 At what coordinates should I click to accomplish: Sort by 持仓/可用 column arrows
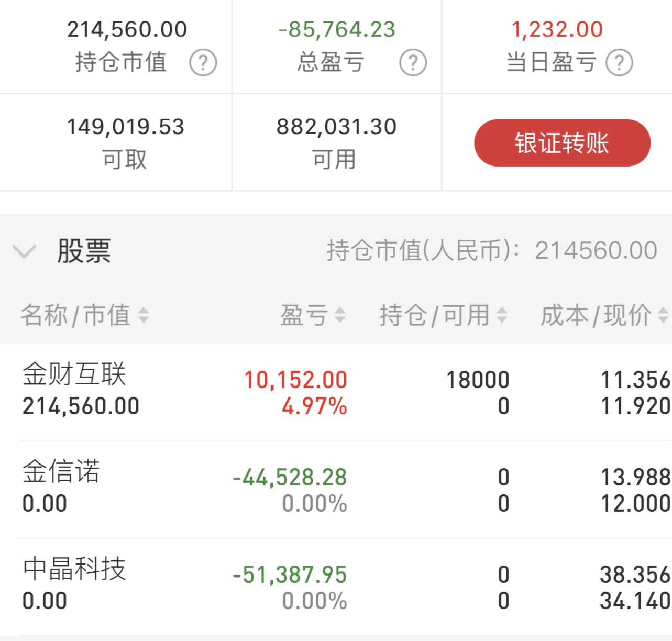click(x=502, y=315)
